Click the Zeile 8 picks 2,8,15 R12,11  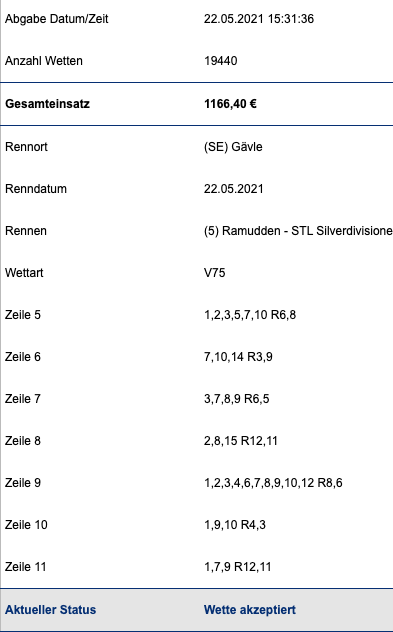(241, 441)
